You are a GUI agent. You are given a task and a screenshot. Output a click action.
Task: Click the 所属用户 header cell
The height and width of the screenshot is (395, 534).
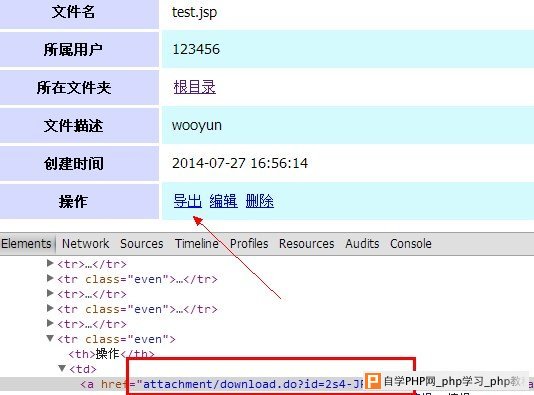79,50
